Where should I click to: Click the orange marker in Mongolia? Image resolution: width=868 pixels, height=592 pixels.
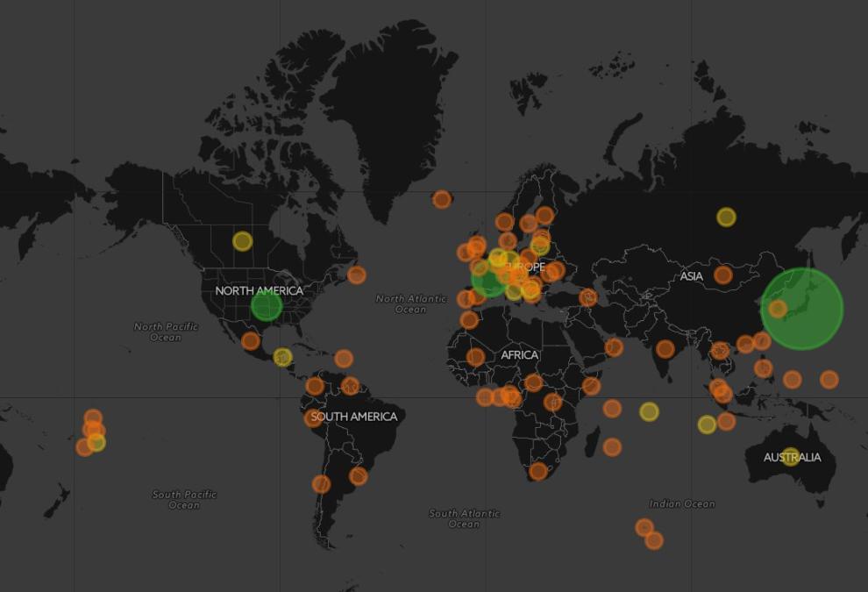pos(722,275)
